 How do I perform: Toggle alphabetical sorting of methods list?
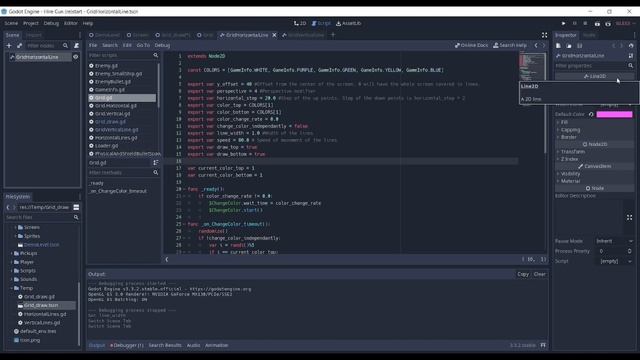tap(156, 162)
